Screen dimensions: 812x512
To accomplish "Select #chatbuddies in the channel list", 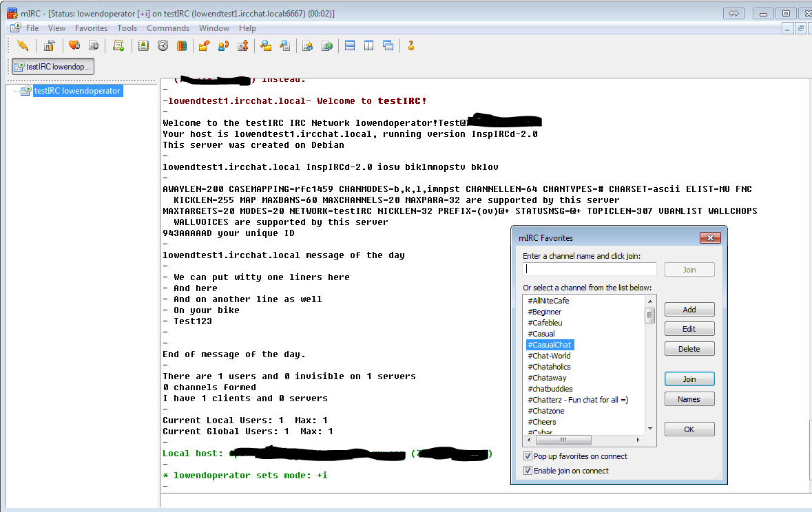I will click(x=550, y=389).
